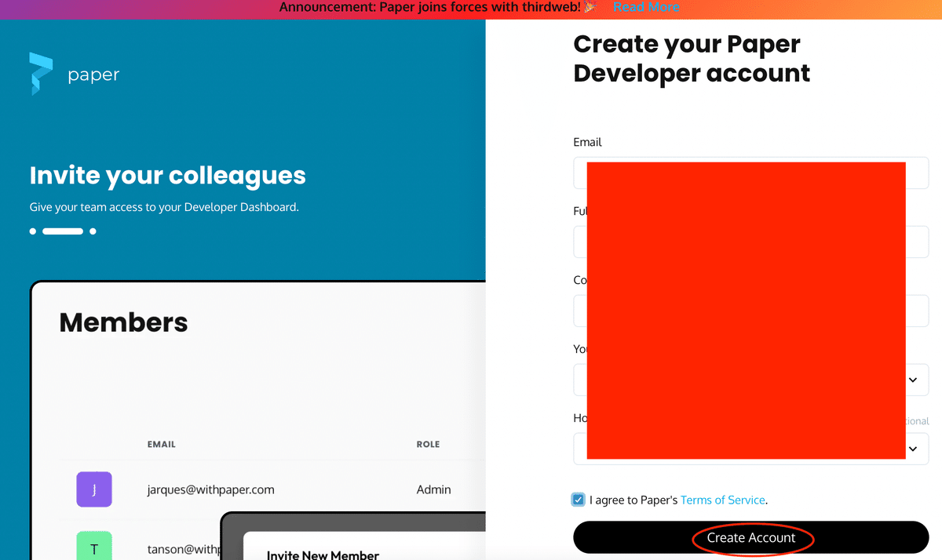Uncheck the agree to Terms checkbox

579,500
